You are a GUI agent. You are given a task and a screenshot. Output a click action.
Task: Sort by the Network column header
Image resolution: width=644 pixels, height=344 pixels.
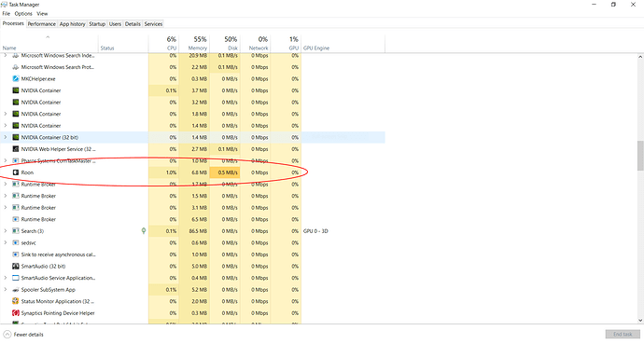click(255, 44)
